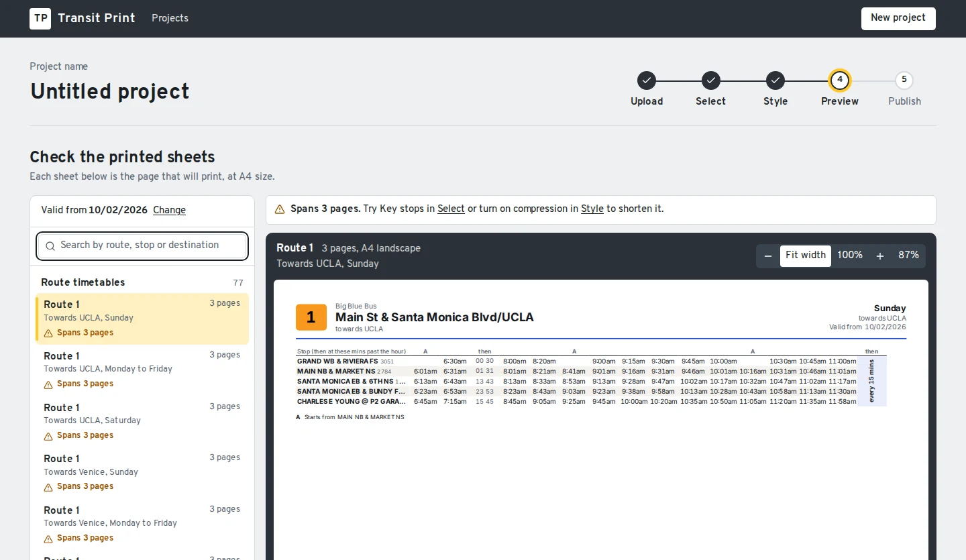Follow the Style link in warning banner
Viewport: 966px width, 560px height.
(x=592, y=209)
